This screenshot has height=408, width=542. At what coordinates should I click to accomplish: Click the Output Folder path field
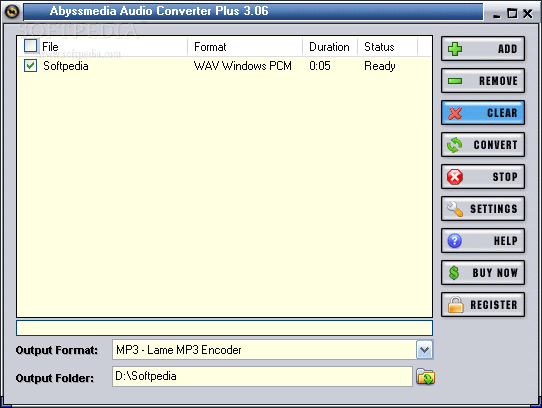(x=262, y=377)
